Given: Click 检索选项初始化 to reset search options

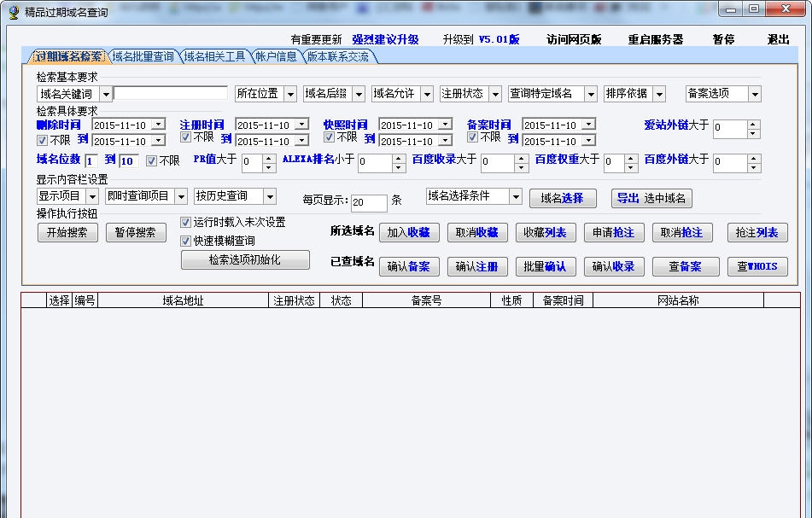Looking at the screenshot, I should [x=245, y=259].
